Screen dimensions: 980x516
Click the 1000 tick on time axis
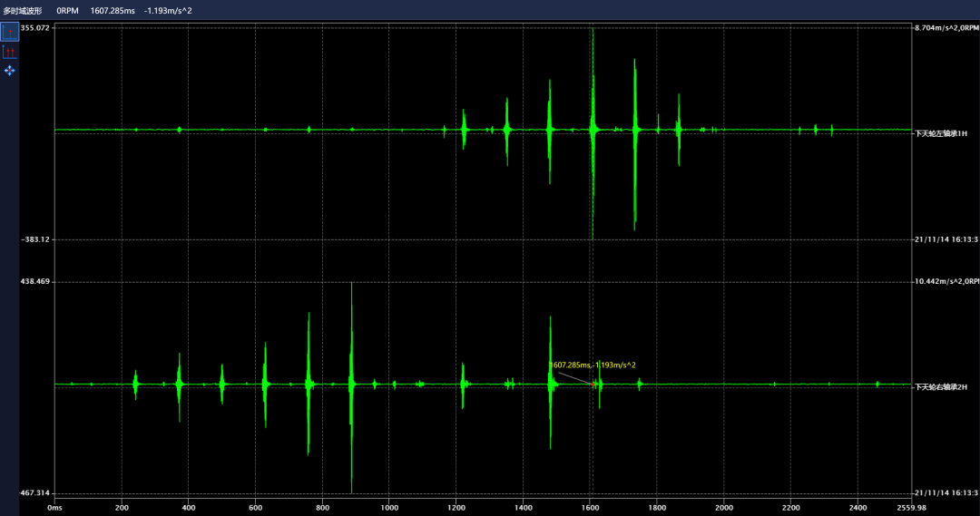388,509
